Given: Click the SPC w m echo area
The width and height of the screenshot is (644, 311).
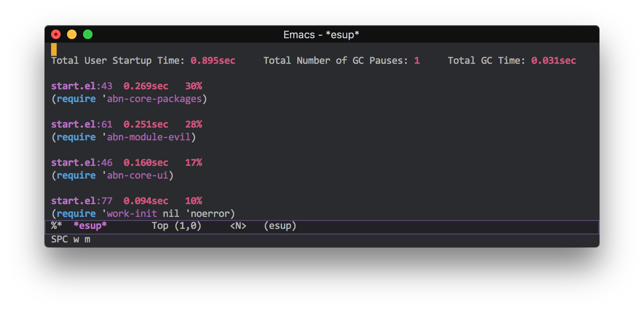Looking at the screenshot, I should pyautogui.click(x=71, y=240).
